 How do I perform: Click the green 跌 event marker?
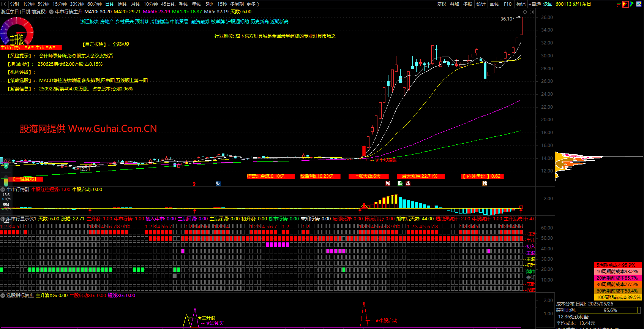pos(400,183)
